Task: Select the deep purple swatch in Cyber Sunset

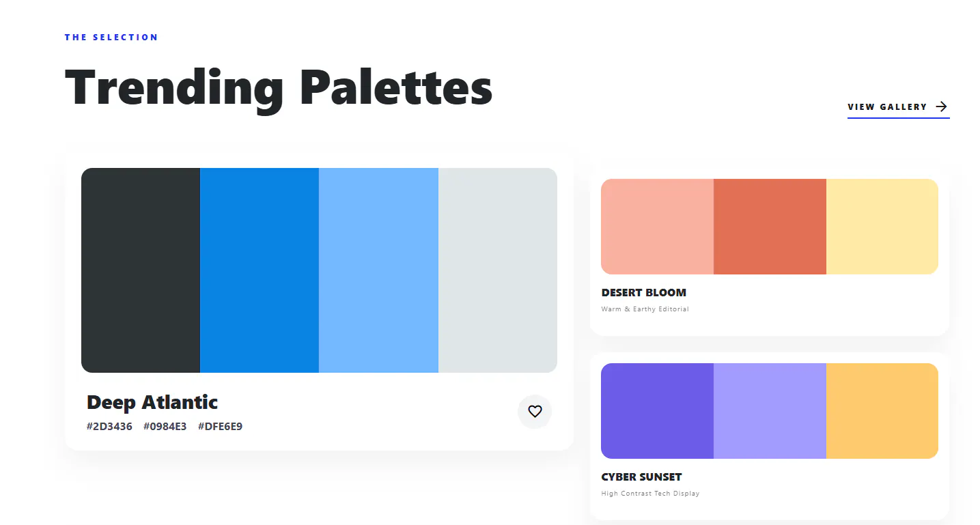Action: coord(657,411)
